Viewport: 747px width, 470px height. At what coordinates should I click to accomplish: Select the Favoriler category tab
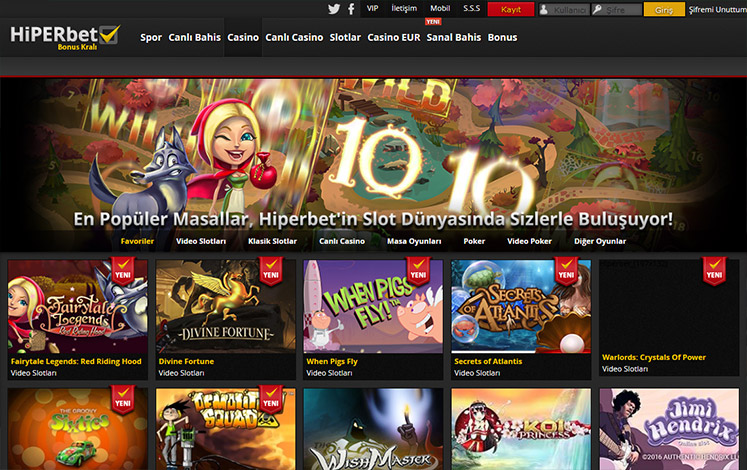[x=137, y=241]
